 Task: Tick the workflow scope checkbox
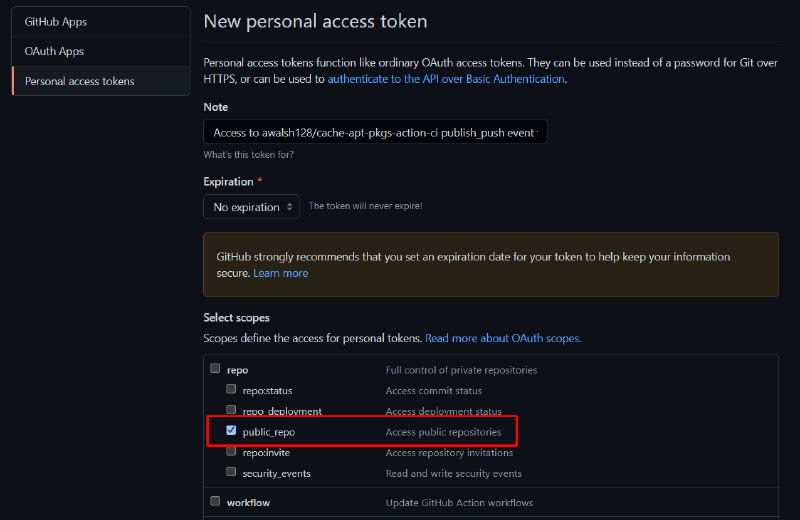click(x=215, y=501)
